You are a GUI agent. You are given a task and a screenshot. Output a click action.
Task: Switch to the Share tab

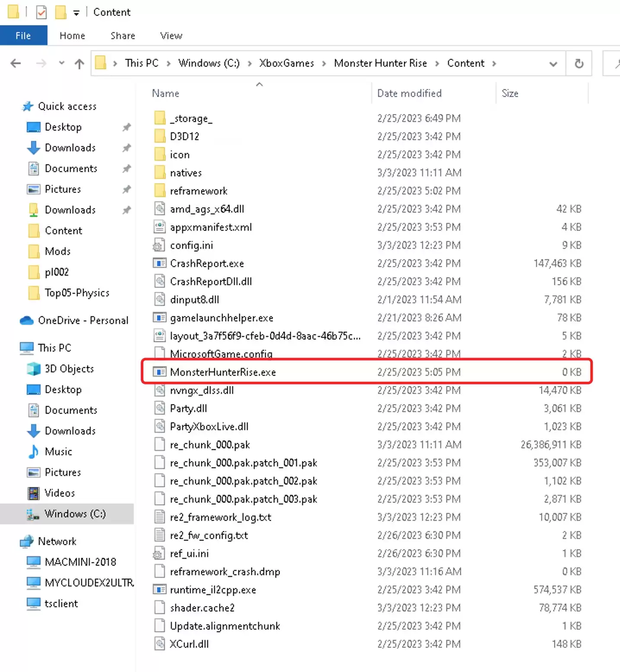point(122,35)
